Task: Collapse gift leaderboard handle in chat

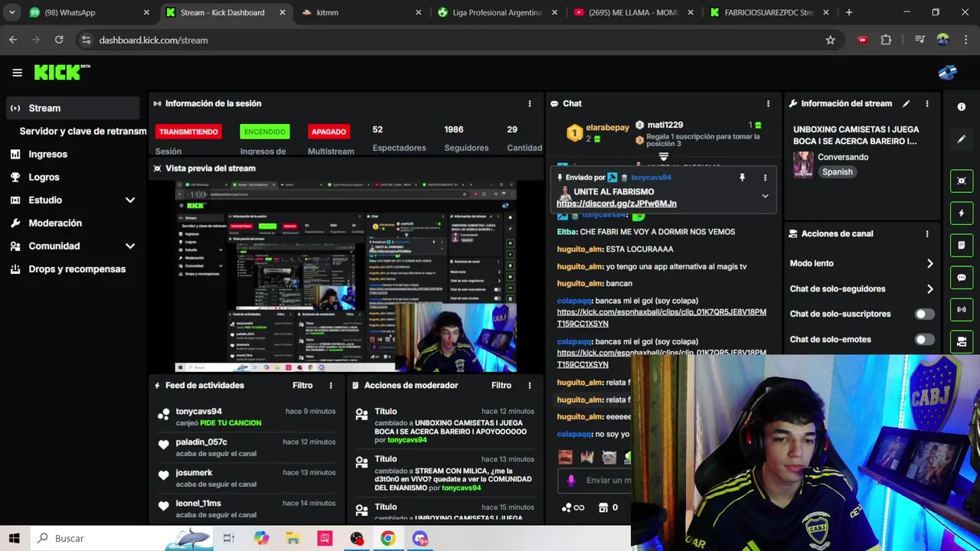Action: [x=664, y=157]
